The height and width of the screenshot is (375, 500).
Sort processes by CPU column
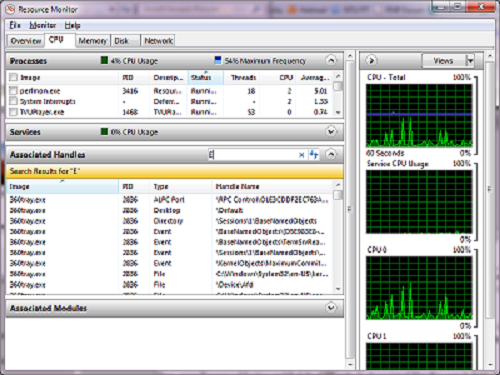click(x=278, y=77)
